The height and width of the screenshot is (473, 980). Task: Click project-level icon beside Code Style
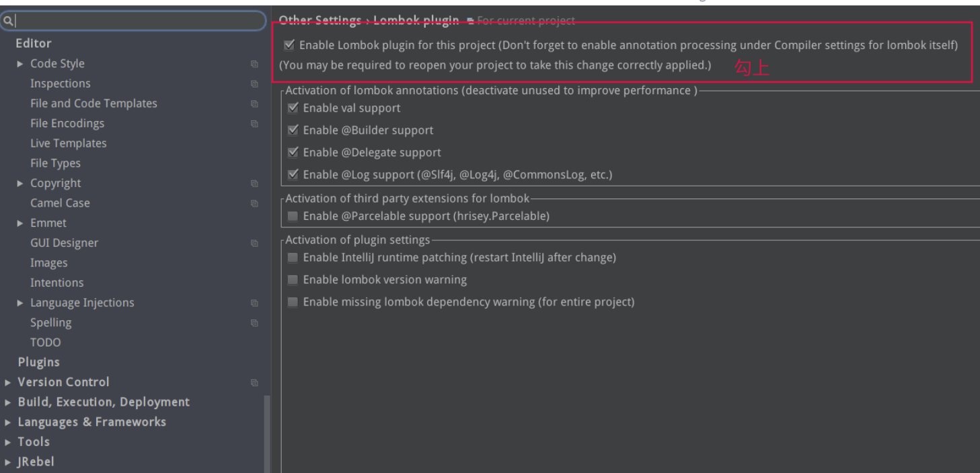point(254,64)
